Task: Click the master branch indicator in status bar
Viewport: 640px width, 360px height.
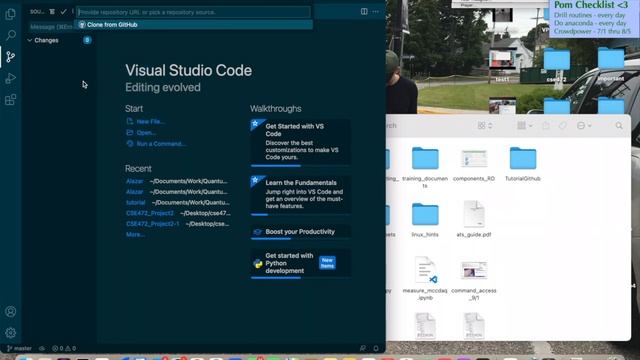Action: (x=19, y=348)
